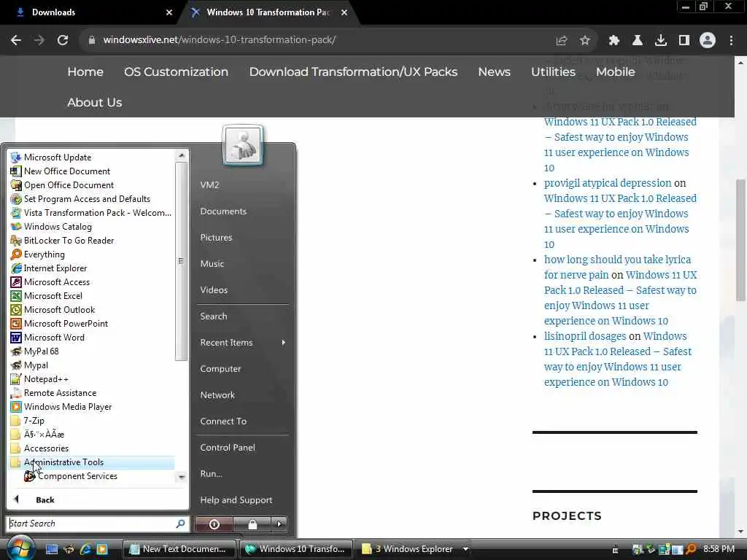The image size is (747, 560).
Task: Click the browser address bar URL
Action: coord(219,40)
